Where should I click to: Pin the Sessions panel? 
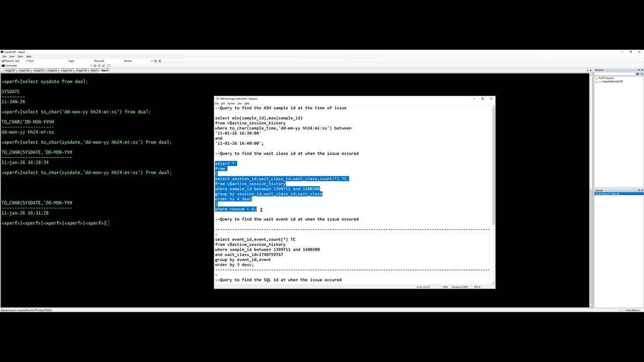point(638,70)
